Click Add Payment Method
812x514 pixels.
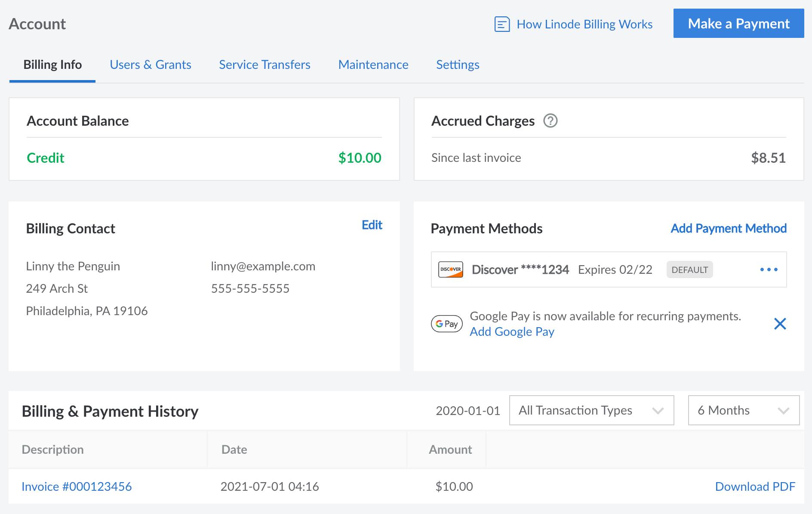(x=728, y=229)
